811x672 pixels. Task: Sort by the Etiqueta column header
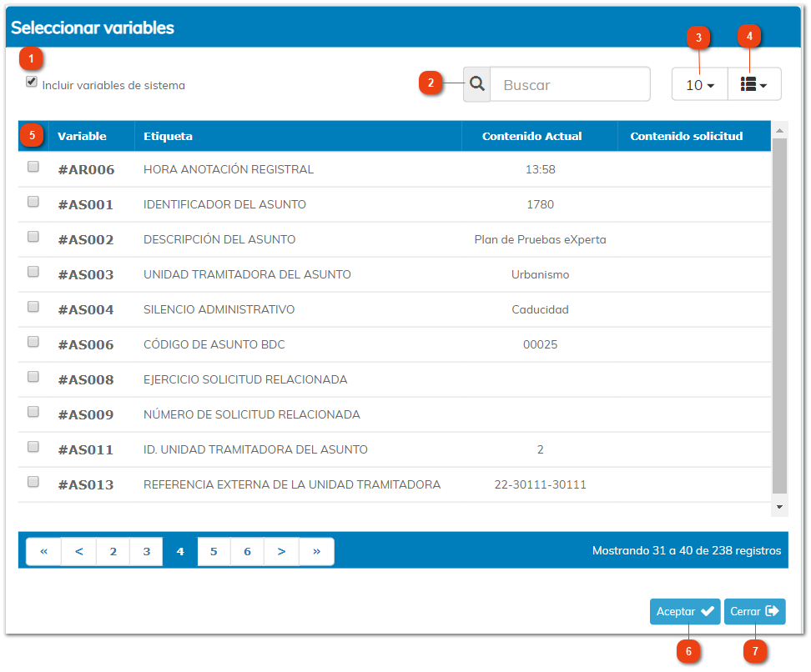(x=168, y=136)
